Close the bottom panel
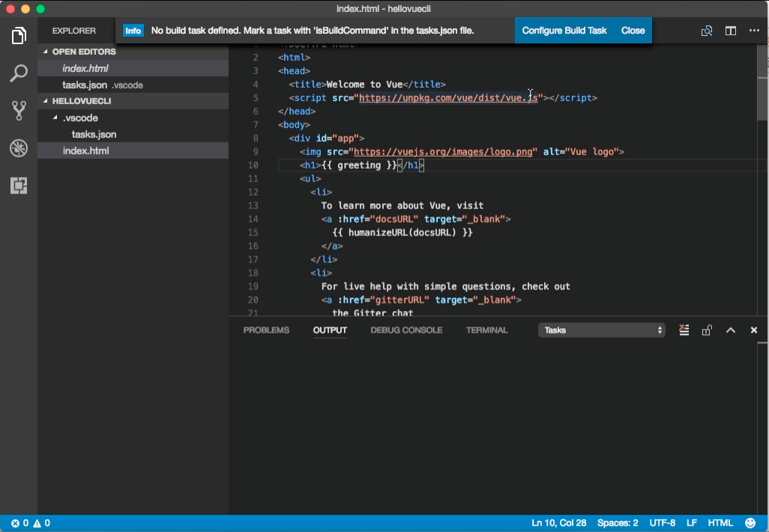The image size is (769, 532). pyautogui.click(x=754, y=330)
